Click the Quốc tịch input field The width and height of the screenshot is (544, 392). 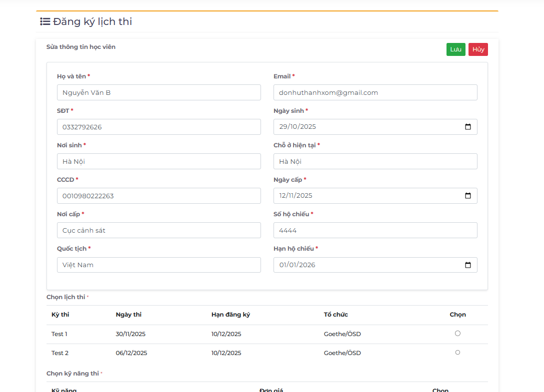158,265
